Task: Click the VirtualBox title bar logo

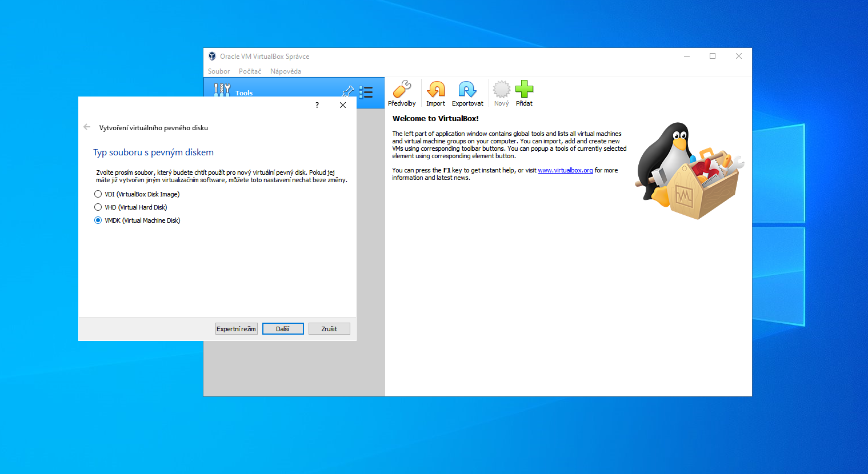Action: pos(212,56)
